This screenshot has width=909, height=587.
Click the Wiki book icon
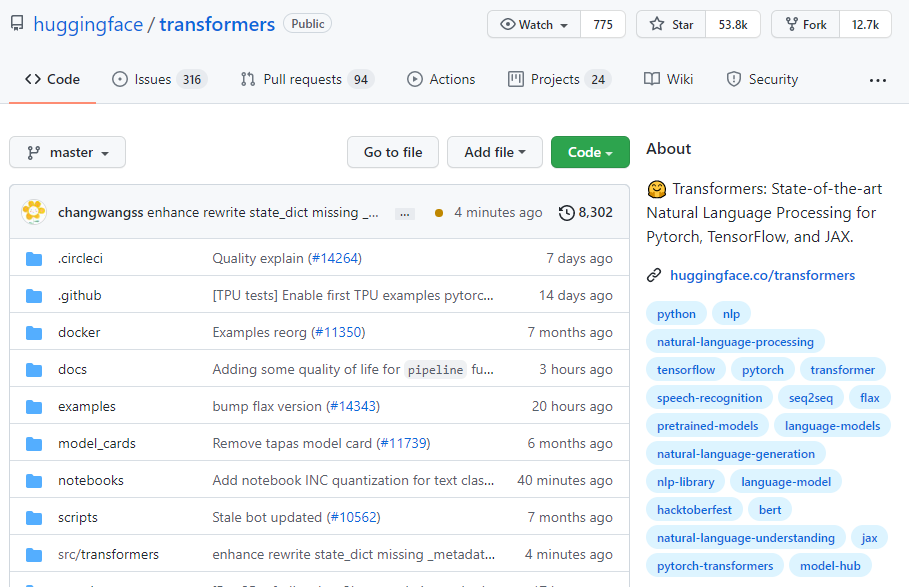[652, 79]
